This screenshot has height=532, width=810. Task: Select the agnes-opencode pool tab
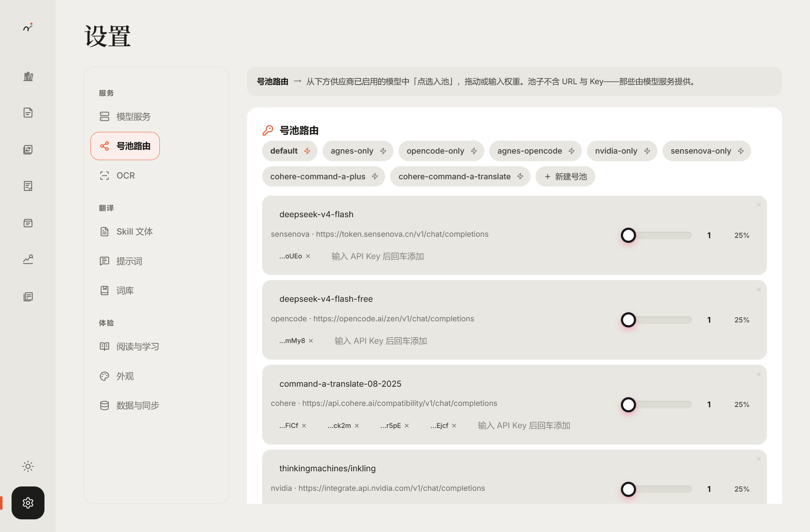535,151
